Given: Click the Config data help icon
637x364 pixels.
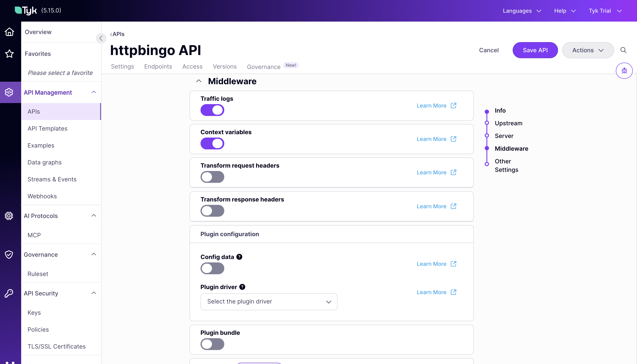Looking at the screenshot, I should (239, 257).
